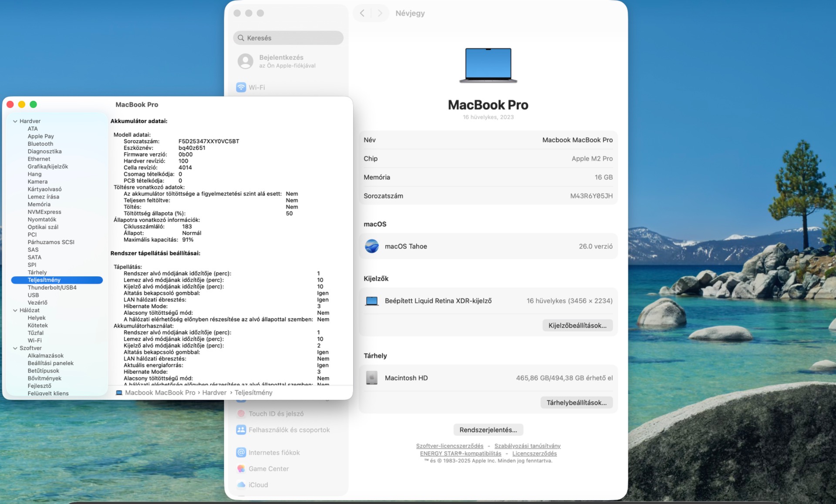Select Tűzfal under Hálózat
The height and width of the screenshot is (504, 836).
click(x=36, y=333)
